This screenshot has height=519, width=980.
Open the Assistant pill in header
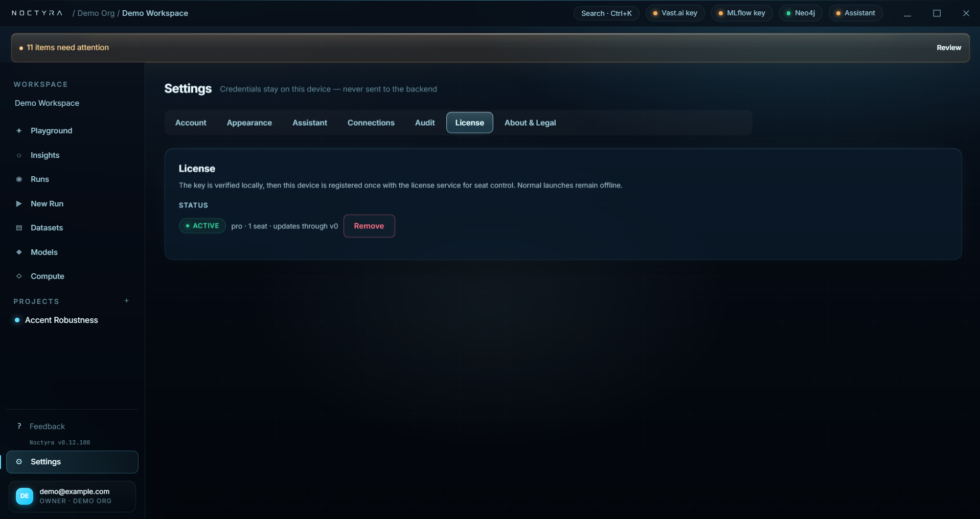[x=856, y=13]
